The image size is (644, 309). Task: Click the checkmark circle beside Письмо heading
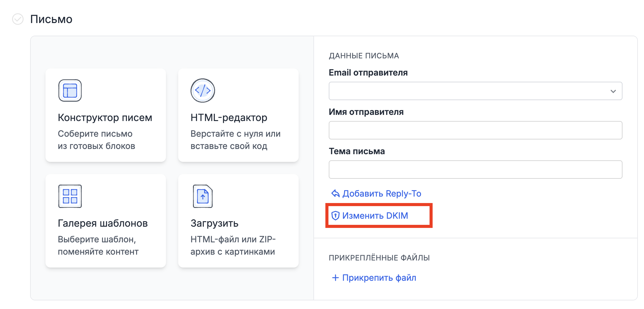[18, 19]
